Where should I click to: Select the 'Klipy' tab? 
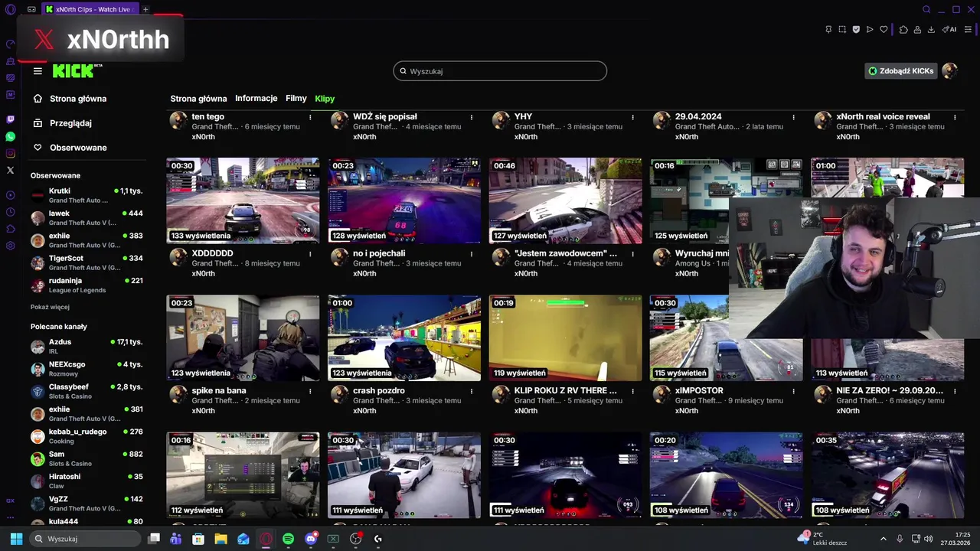(325, 99)
